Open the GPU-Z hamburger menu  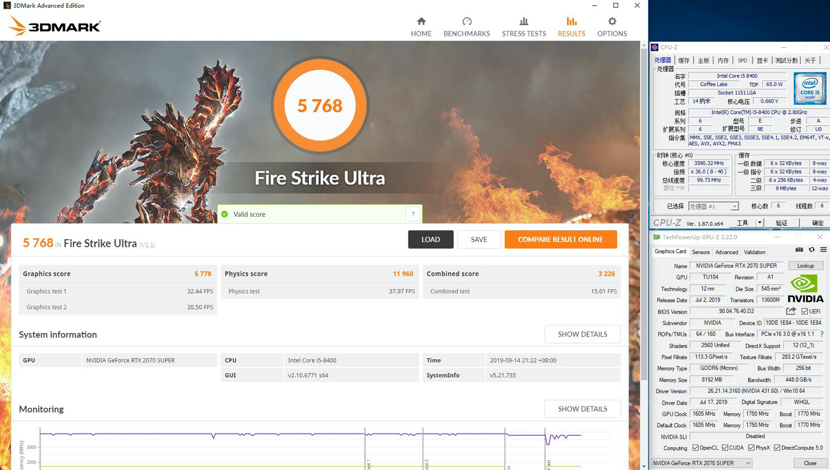tap(823, 250)
